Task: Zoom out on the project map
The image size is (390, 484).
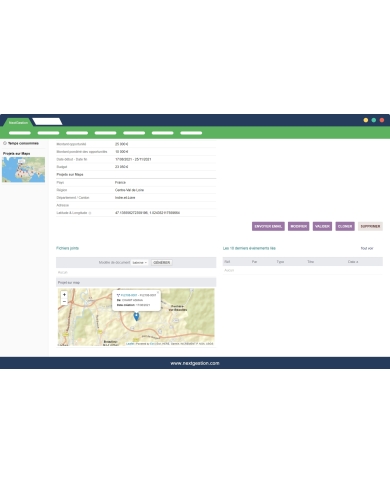Action: click(64, 302)
